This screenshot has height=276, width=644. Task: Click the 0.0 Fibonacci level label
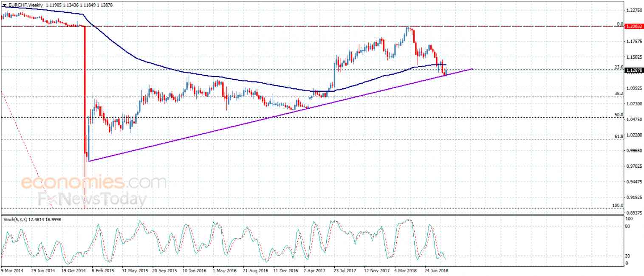(620, 24)
